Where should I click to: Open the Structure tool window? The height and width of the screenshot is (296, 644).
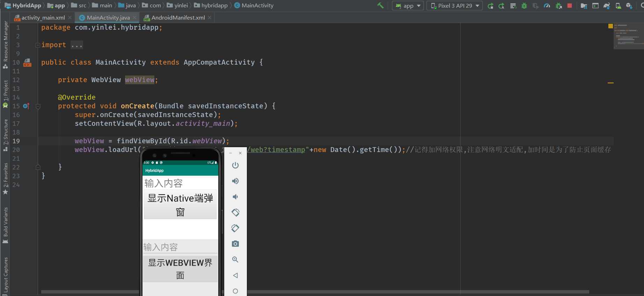coord(5,135)
